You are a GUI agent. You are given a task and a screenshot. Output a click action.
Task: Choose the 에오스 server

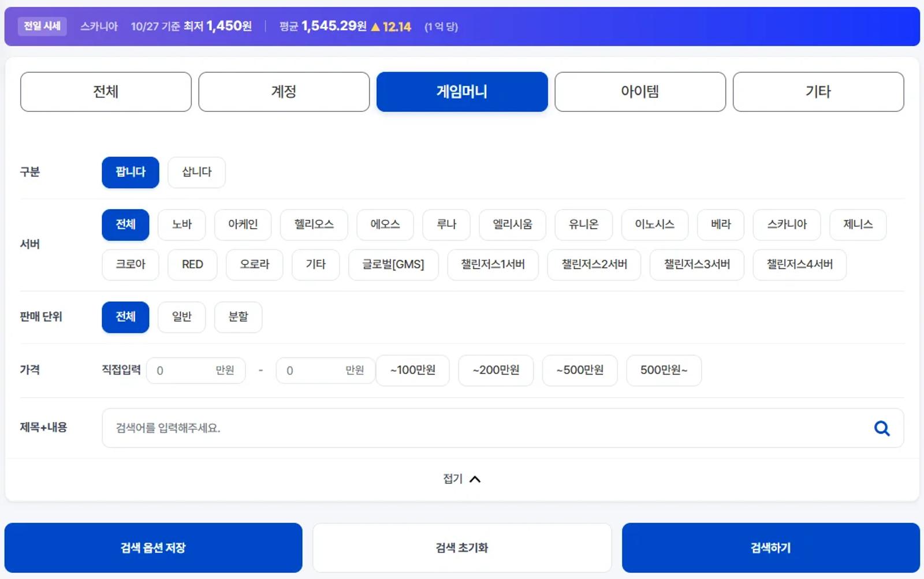385,225
